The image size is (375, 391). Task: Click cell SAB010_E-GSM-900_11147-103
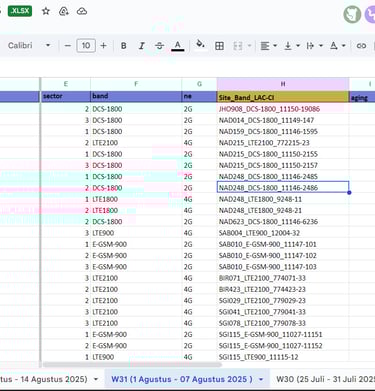tap(283, 267)
